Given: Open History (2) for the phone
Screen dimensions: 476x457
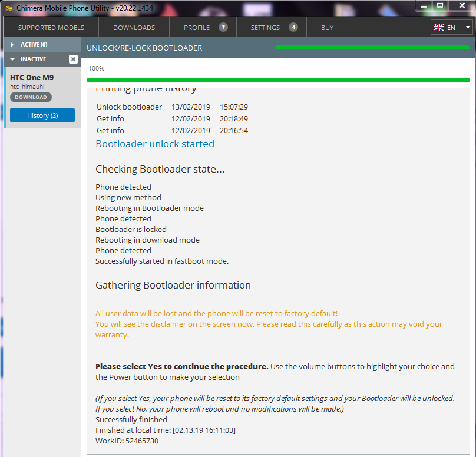Looking at the screenshot, I should pyautogui.click(x=42, y=115).
